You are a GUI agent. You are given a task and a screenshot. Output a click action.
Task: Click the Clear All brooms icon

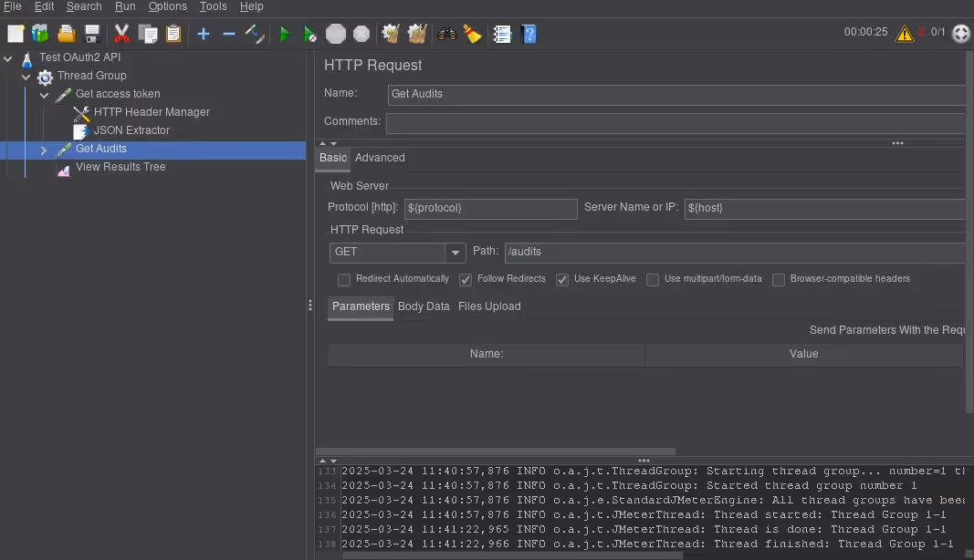[417, 34]
